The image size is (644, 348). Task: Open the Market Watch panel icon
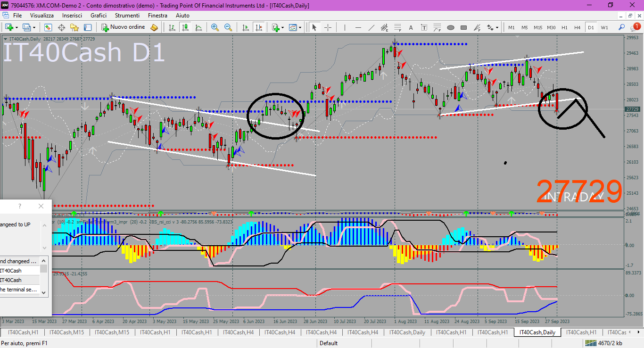coord(48,27)
